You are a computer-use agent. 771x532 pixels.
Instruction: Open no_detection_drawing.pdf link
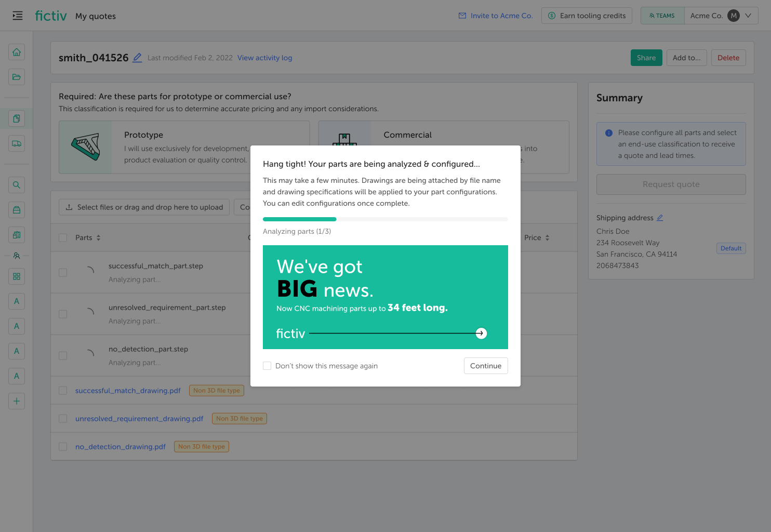pos(121,446)
